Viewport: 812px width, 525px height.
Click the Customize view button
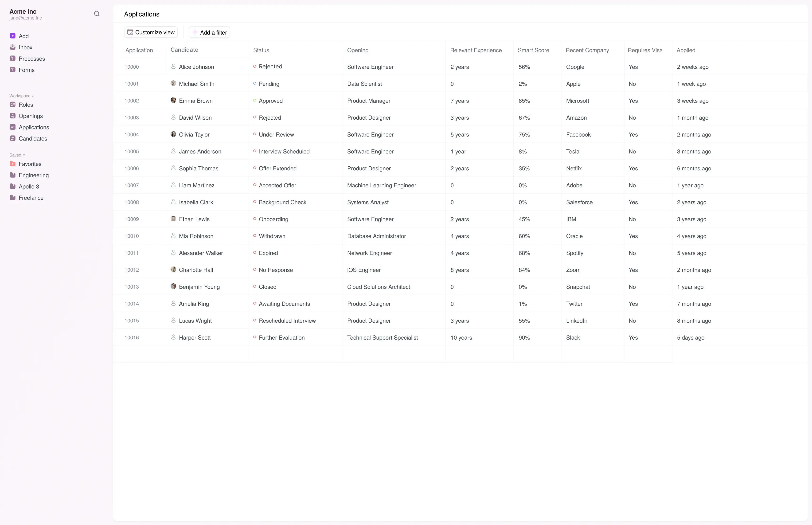pos(151,32)
